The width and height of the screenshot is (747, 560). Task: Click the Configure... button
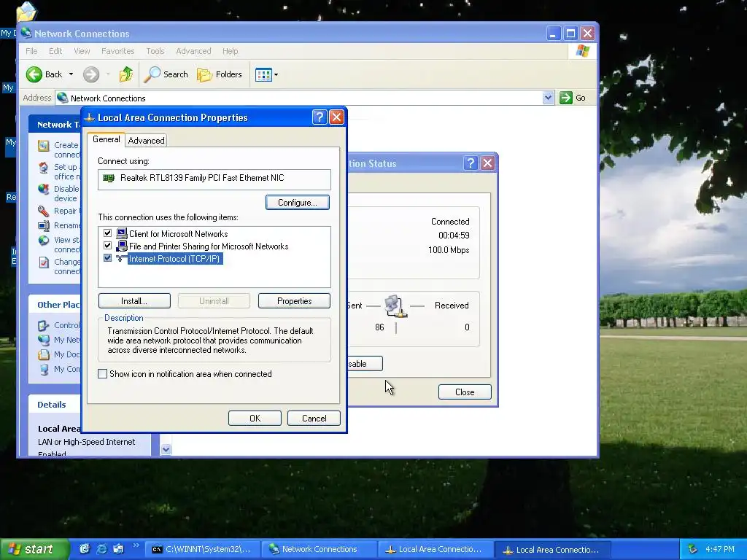click(298, 203)
